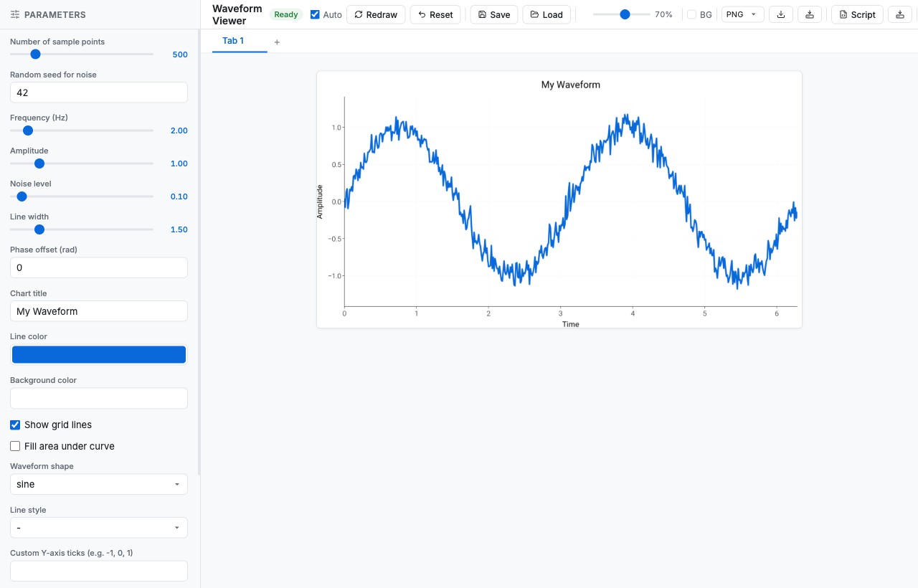Open the blue Line color swatch
Screen dimensions: 918x588
(99, 354)
